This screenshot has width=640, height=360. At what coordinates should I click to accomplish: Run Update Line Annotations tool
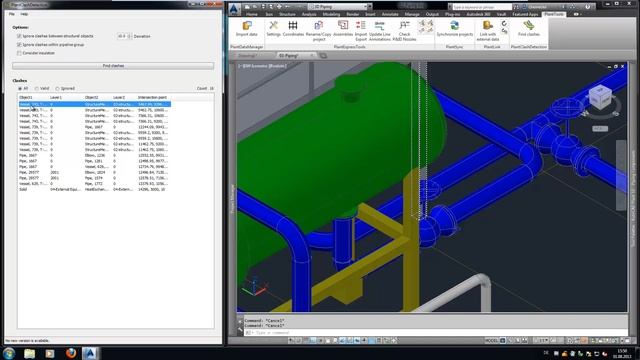(380, 26)
